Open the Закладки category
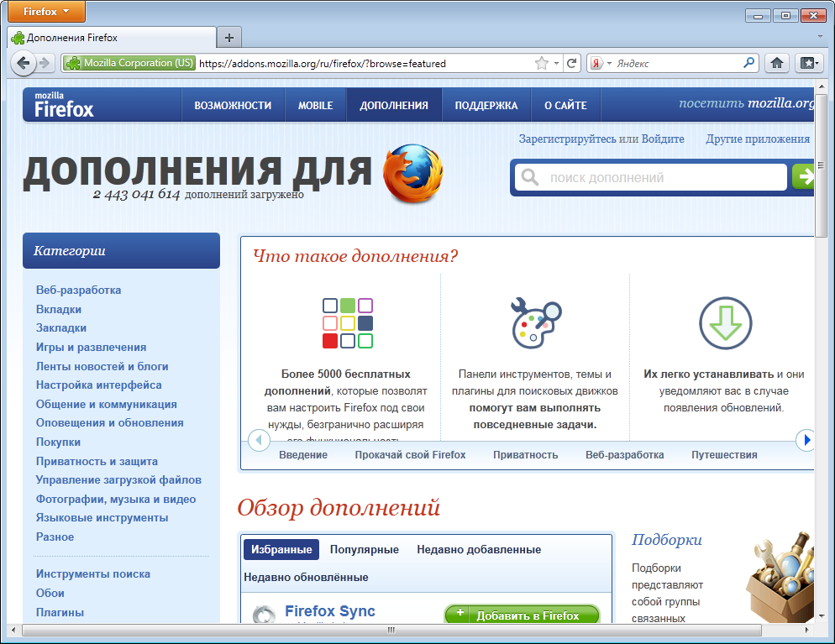 pos(61,327)
